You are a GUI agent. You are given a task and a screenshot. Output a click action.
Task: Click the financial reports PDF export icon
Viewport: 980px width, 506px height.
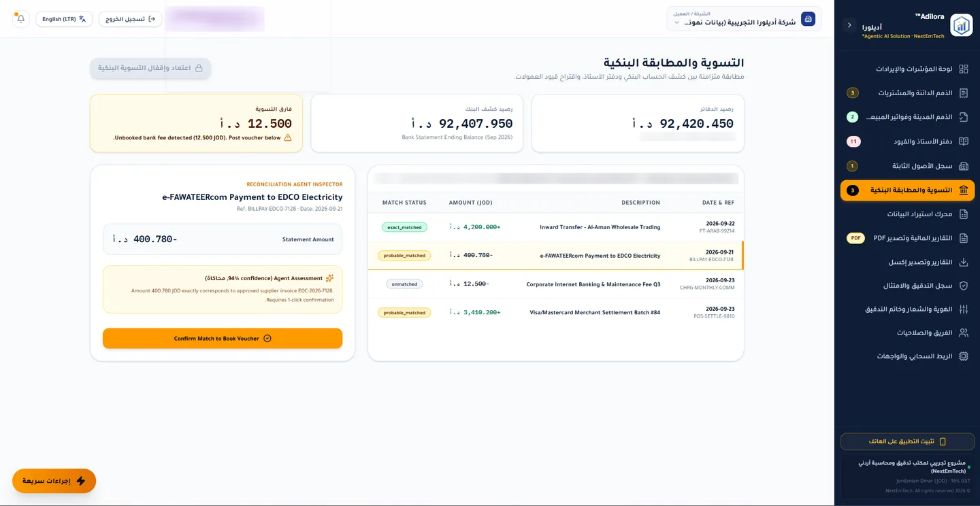[963, 238]
